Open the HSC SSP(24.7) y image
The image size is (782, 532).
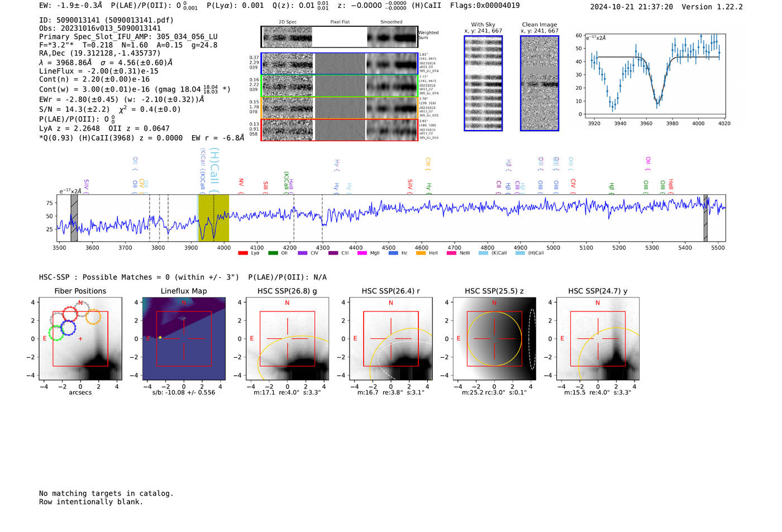tap(598, 339)
